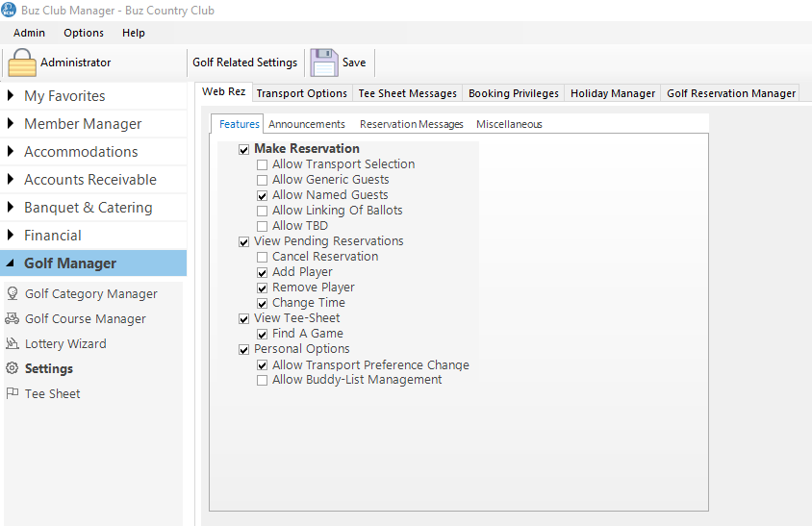
Task: Click the Settings gear icon in sidebar
Action: (x=13, y=369)
